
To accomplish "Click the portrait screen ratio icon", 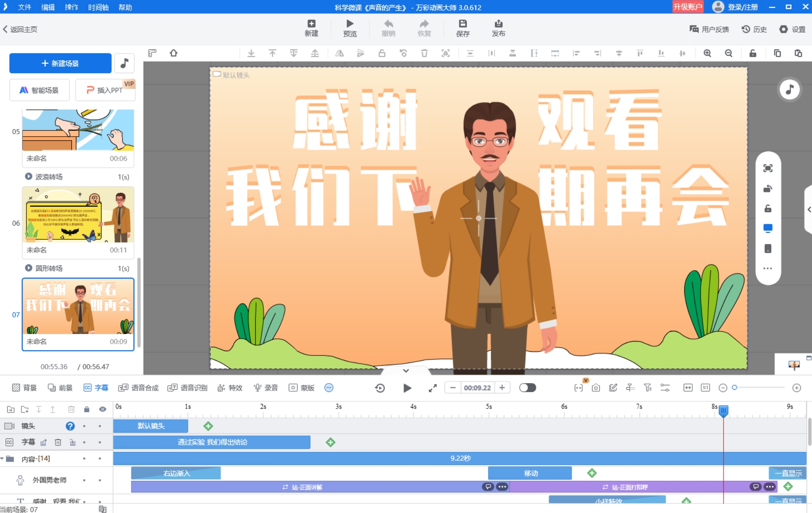I will tap(768, 249).
